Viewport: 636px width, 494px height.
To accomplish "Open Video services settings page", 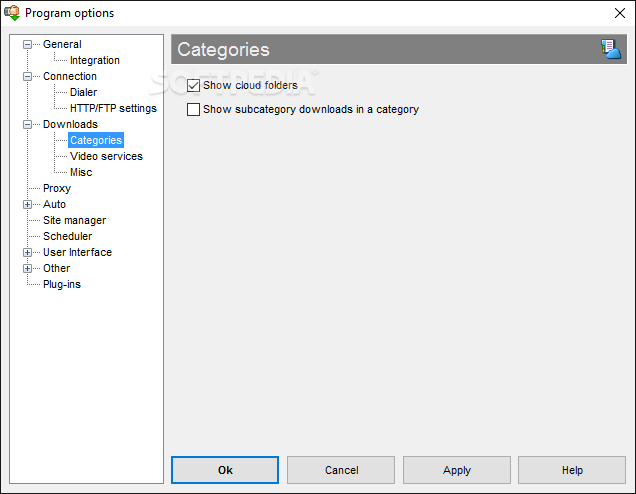I will (106, 156).
